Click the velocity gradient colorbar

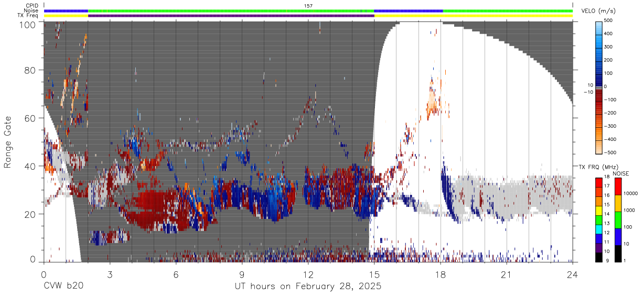[600, 87]
